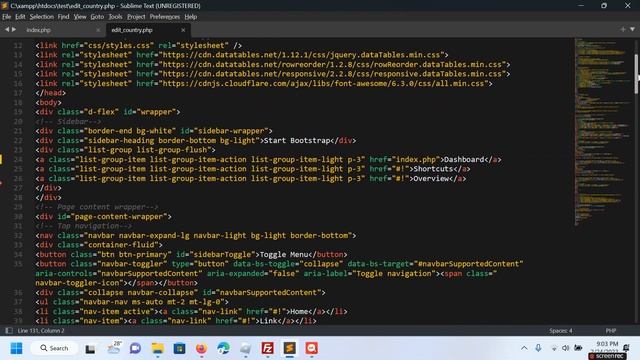This screenshot has height=360, width=640.
Task: Open FileZilla from the taskbar
Action: 267,348
